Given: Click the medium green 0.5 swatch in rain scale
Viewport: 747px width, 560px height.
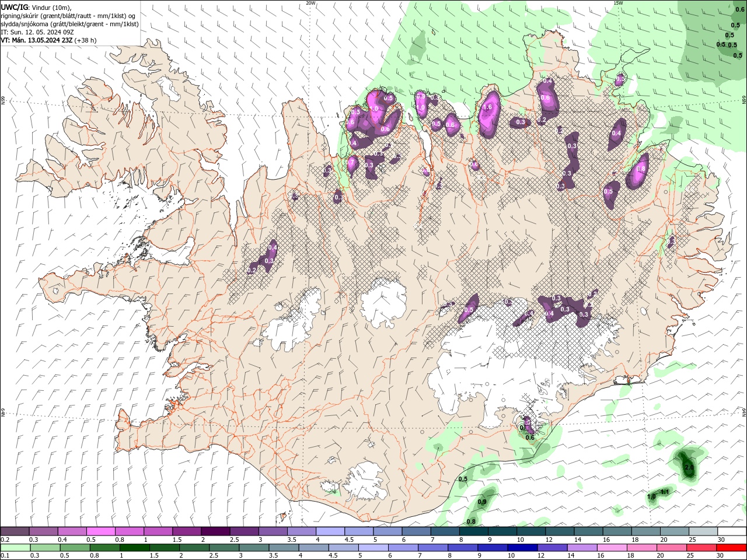Looking at the screenshot, I should 75,548.
